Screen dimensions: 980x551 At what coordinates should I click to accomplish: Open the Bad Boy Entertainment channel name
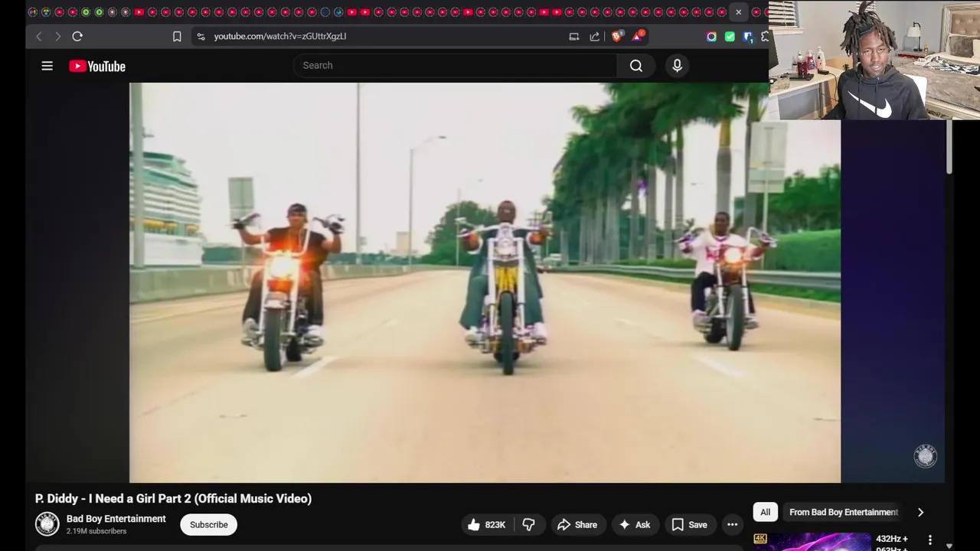(x=116, y=519)
